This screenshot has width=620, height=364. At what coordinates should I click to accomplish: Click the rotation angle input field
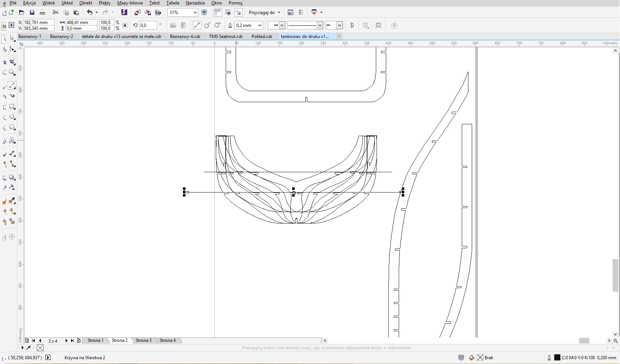148,25
